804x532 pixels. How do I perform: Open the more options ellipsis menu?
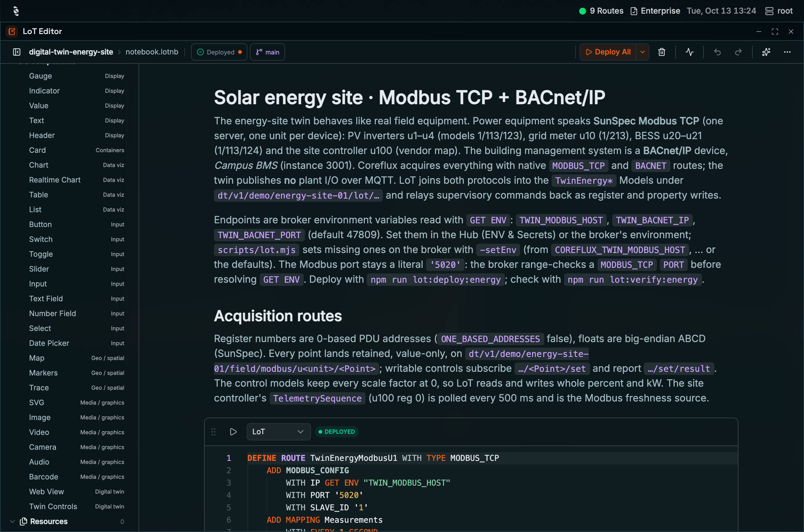(787, 52)
